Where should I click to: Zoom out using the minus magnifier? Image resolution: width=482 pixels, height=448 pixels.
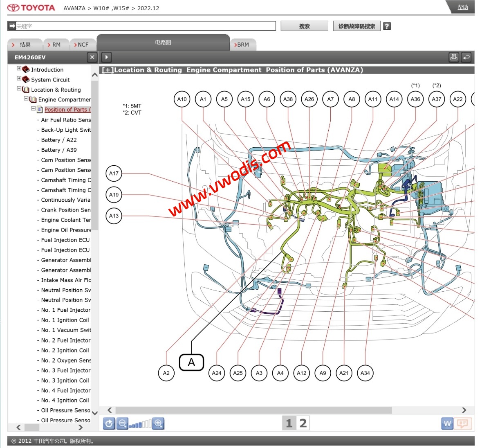[122, 423]
